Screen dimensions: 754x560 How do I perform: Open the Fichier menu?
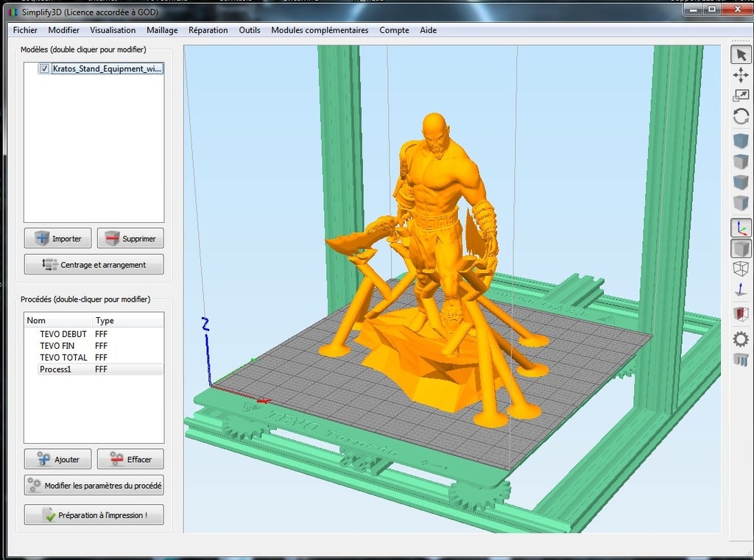[x=25, y=30]
